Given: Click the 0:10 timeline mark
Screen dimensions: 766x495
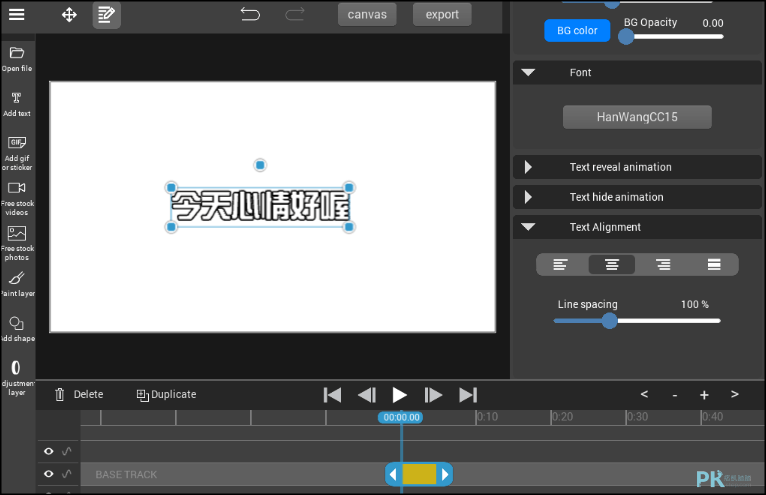Looking at the screenshot, I should [487, 417].
